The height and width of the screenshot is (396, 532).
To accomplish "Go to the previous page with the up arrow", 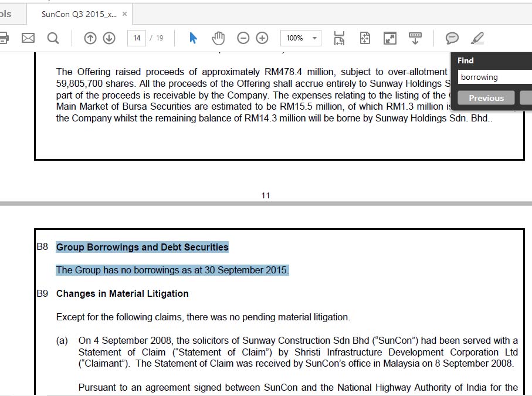I will [90, 38].
